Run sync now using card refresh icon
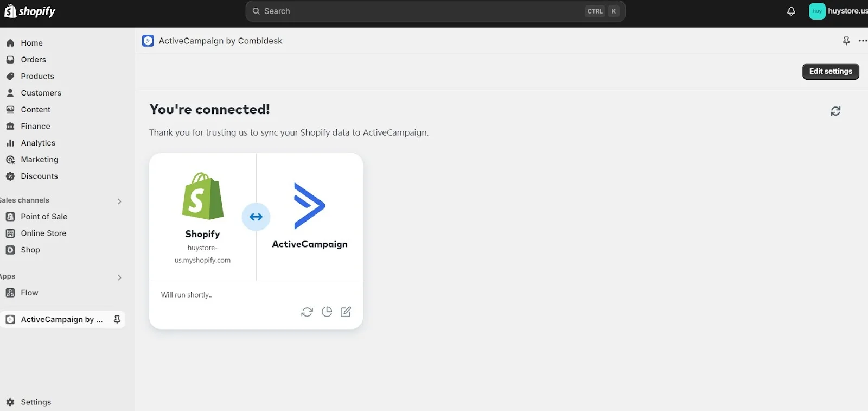The height and width of the screenshot is (411, 868). [307, 312]
